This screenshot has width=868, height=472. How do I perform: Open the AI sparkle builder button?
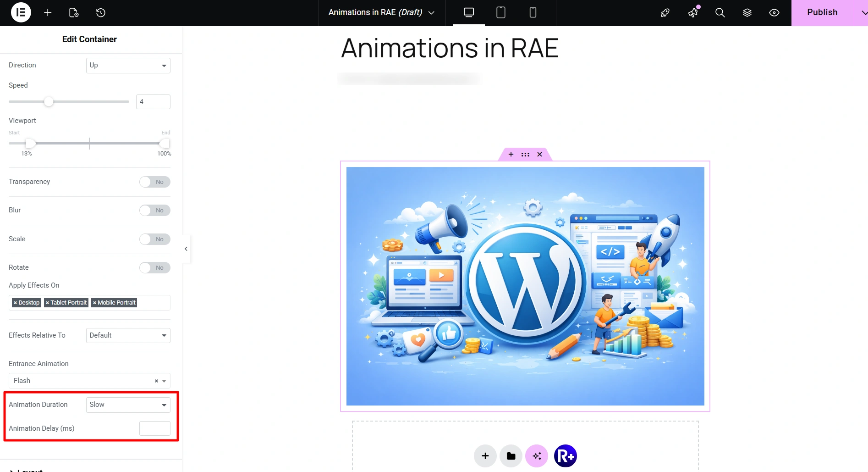pyautogui.click(x=537, y=456)
